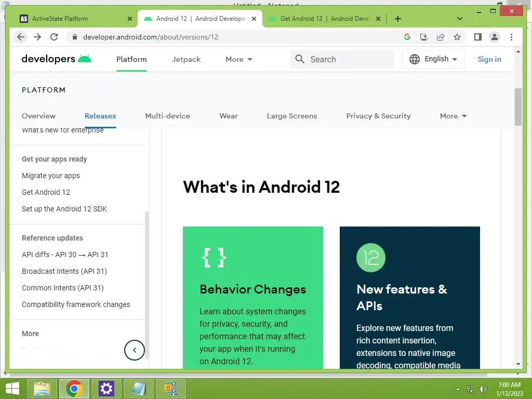The width and height of the screenshot is (532, 399).
Task: Reload the Android 12 page
Action: pos(54,37)
